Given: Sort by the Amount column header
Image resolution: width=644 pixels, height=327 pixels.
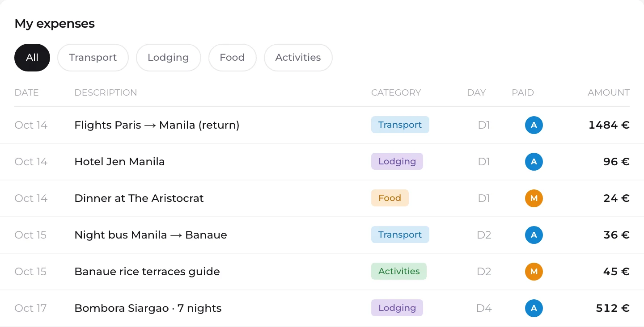Looking at the screenshot, I should (x=608, y=93).
